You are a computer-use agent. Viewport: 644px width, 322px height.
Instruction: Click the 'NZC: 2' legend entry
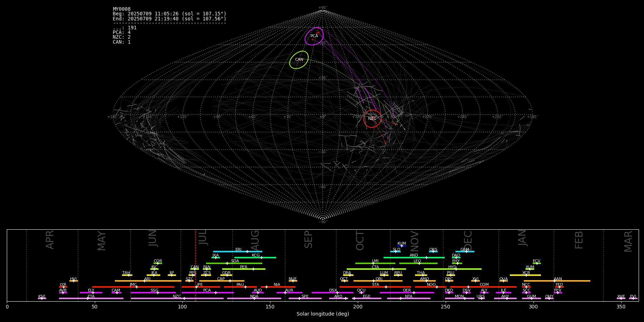pyautogui.click(x=122, y=37)
